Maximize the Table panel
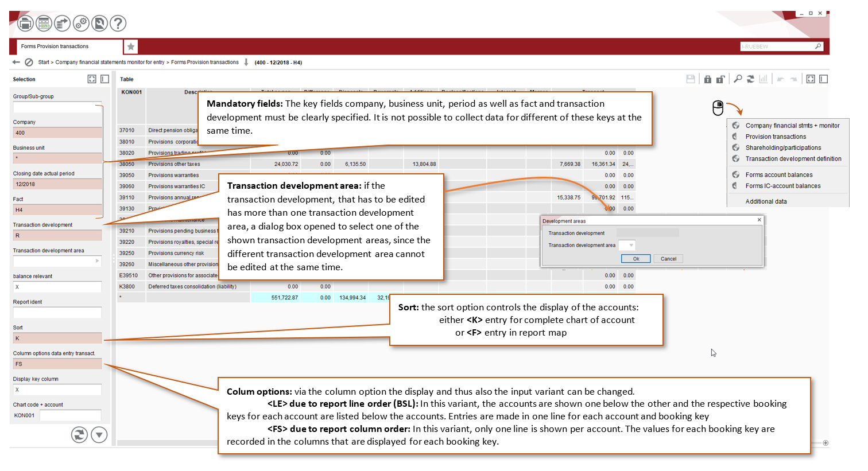The width and height of the screenshot is (868, 471). (811, 79)
